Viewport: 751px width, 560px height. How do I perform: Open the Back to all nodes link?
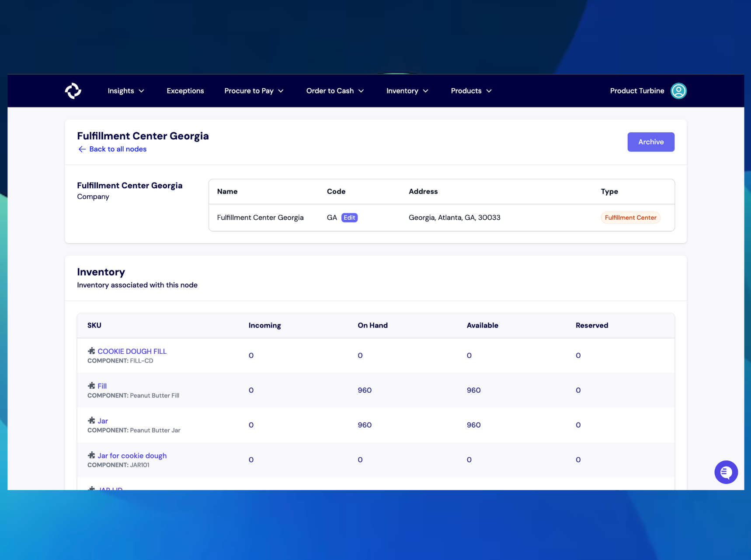click(118, 149)
